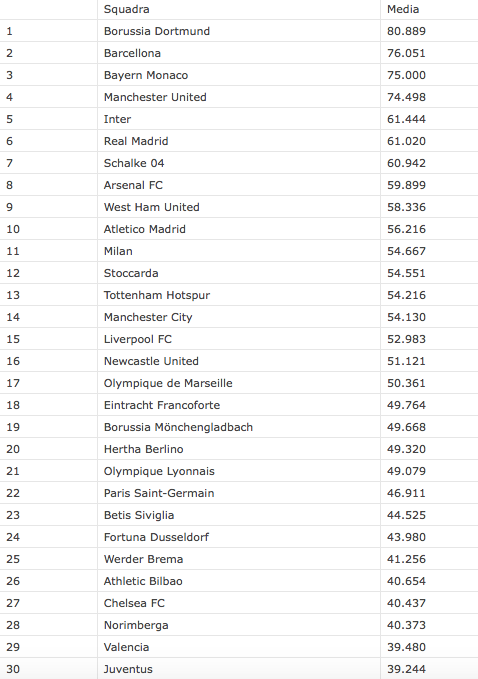The height and width of the screenshot is (679, 478).
Task: Click the Squadra column header
Action: [x=126, y=10]
